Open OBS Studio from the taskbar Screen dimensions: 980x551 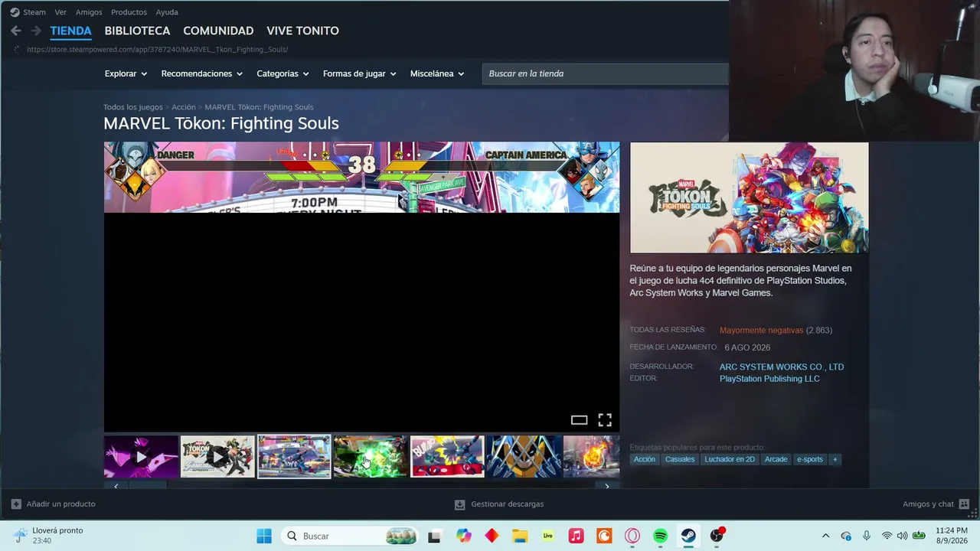[x=717, y=536]
